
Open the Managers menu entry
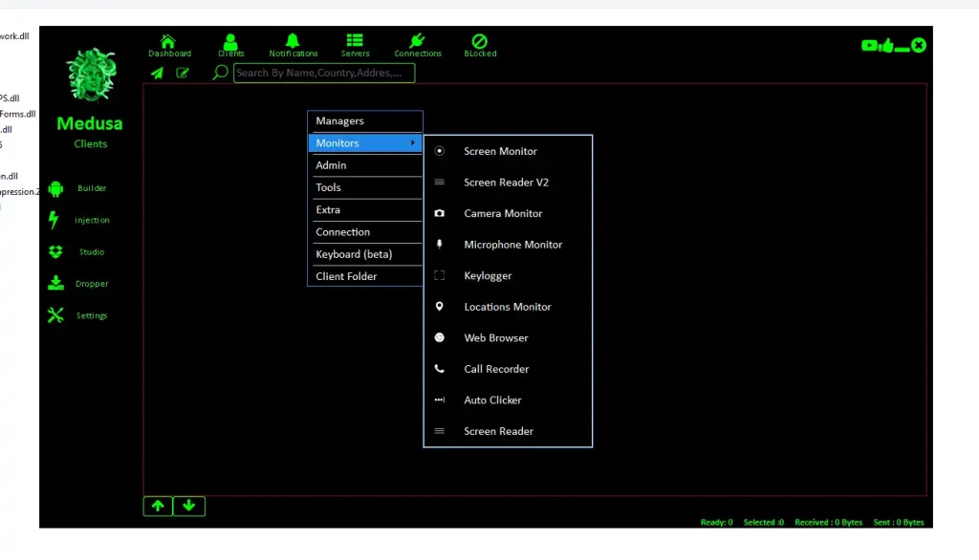click(x=364, y=120)
